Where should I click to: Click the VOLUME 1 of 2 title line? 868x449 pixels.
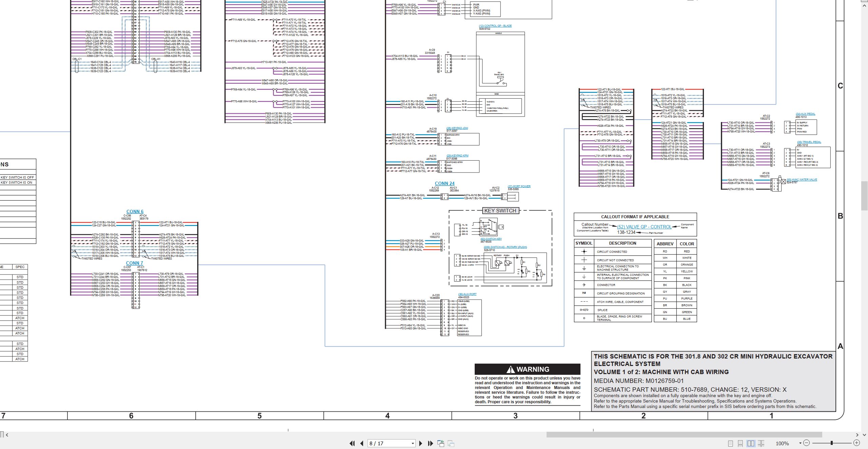click(661, 372)
